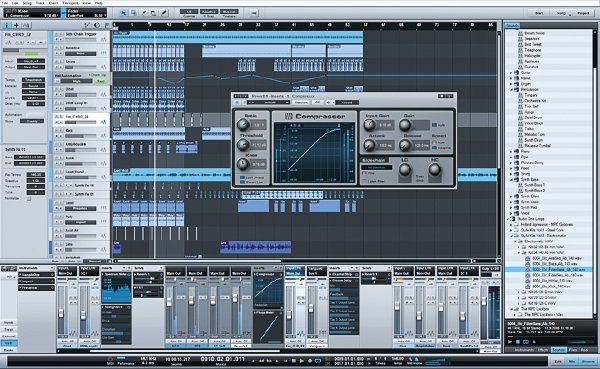Viewport: 600px width, 369px height.
Task: Click the Percussion folder icon in the browser
Action: [x=517, y=89]
